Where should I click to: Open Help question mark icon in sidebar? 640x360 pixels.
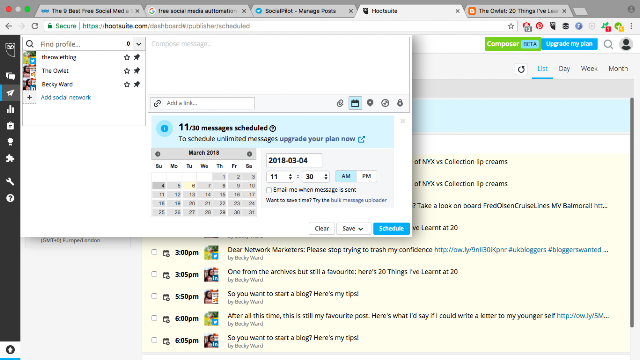(10, 198)
